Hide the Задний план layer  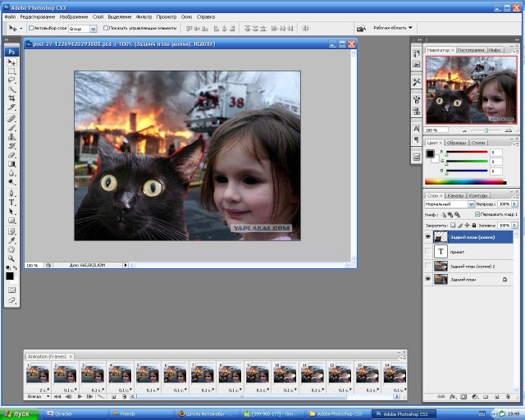tap(428, 279)
